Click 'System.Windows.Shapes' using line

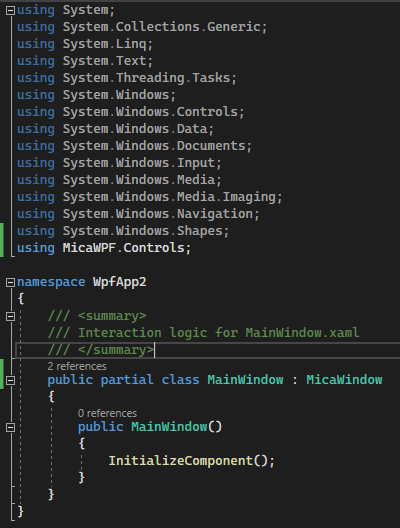click(123, 231)
